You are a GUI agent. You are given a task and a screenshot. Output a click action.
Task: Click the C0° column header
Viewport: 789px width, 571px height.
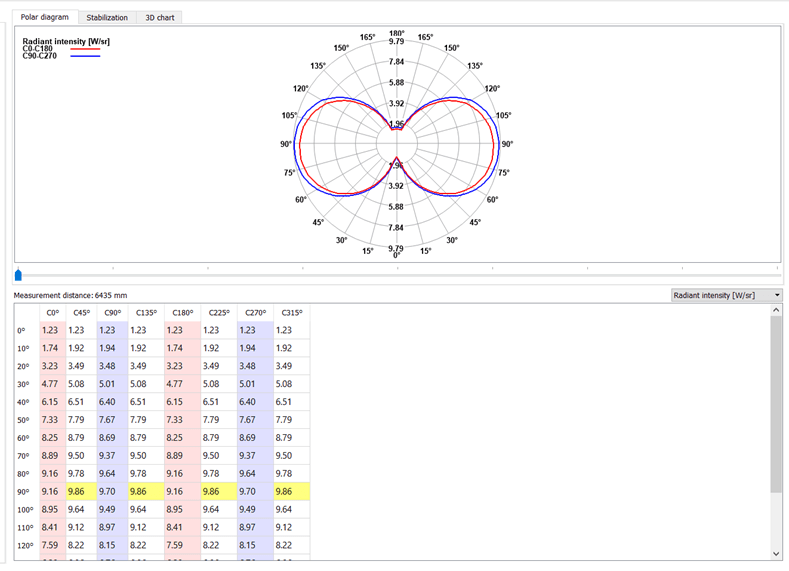click(50, 312)
